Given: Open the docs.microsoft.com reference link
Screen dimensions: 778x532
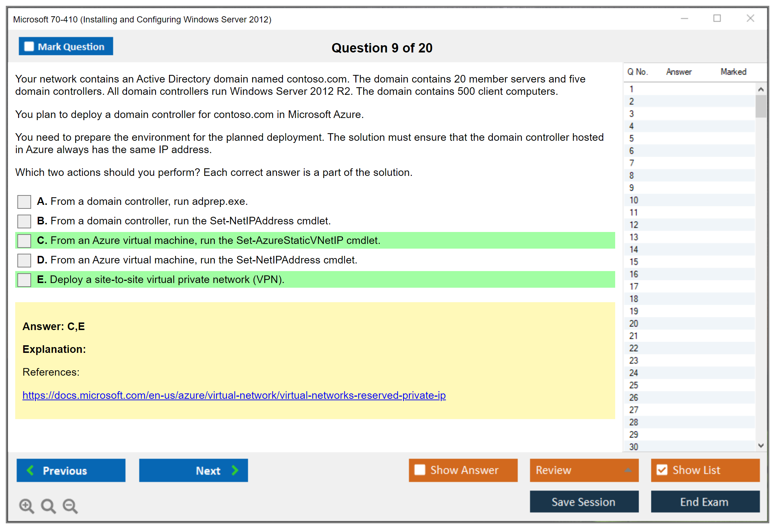Looking at the screenshot, I should [234, 395].
